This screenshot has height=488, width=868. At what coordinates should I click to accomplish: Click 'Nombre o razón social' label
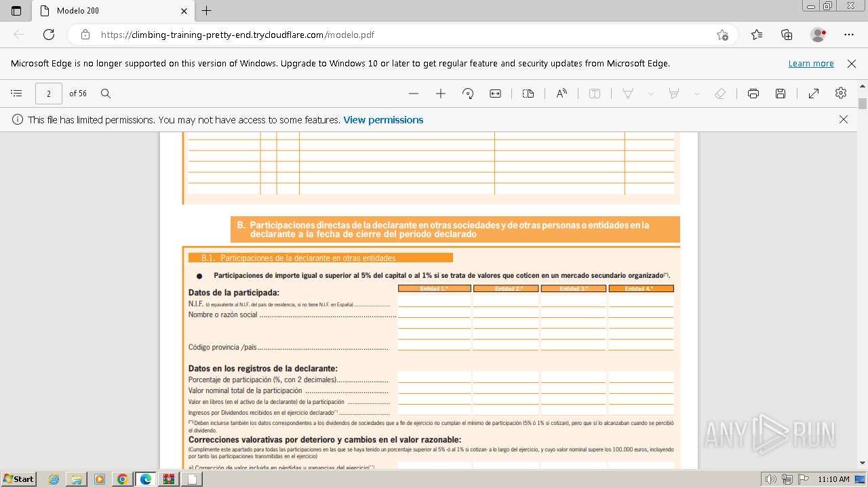pyautogui.click(x=222, y=314)
